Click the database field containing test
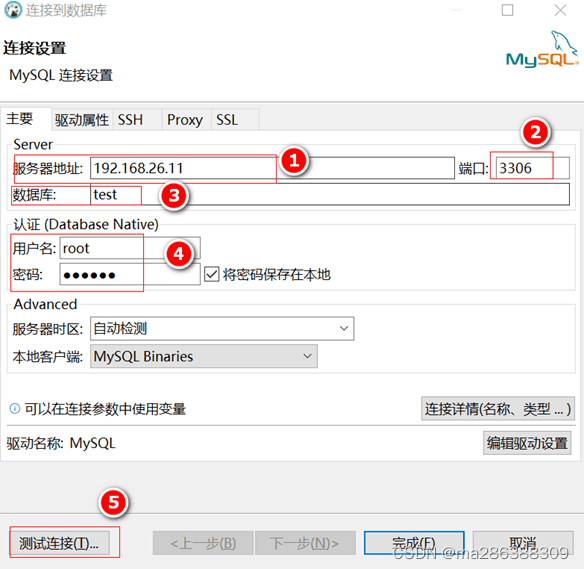The image size is (584, 569). 330,194
